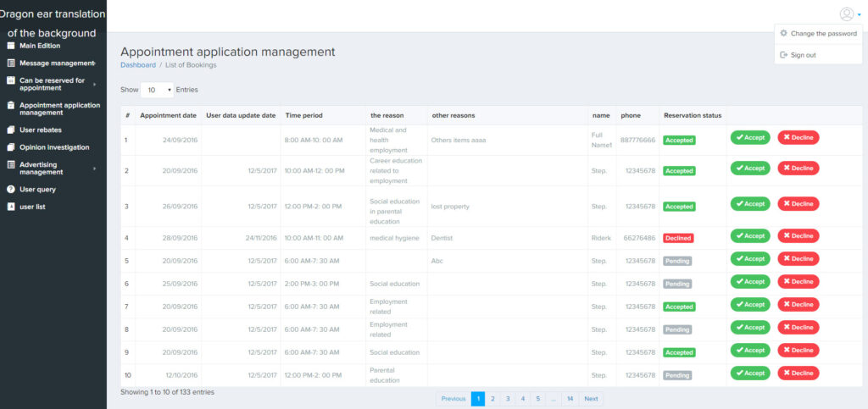Sort by Appointment date column header
868x409 pixels.
[x=169, y=115]
